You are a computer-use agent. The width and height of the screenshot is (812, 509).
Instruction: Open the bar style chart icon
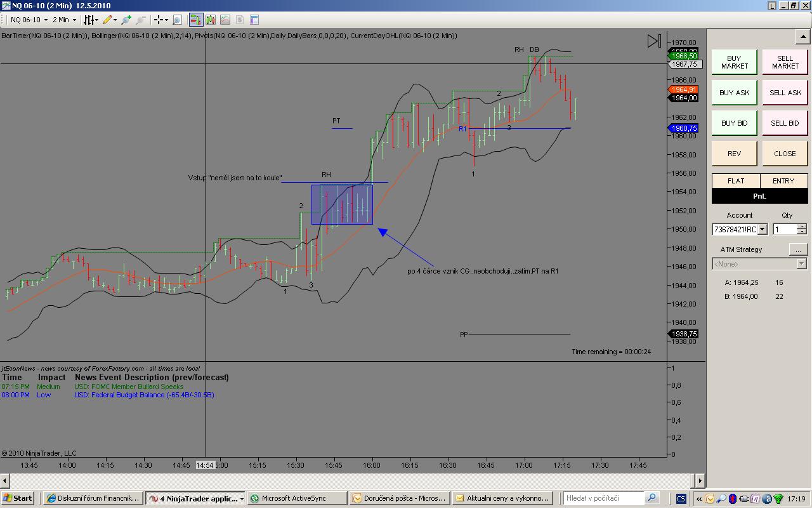point(89,20)
